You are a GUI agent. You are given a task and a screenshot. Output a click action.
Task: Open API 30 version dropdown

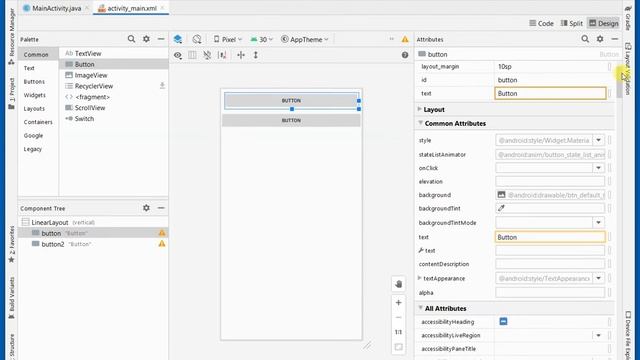[262, 39]
